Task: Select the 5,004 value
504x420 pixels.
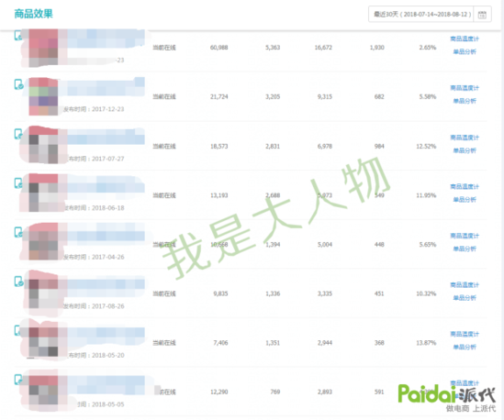Action: tap(325, 244)
